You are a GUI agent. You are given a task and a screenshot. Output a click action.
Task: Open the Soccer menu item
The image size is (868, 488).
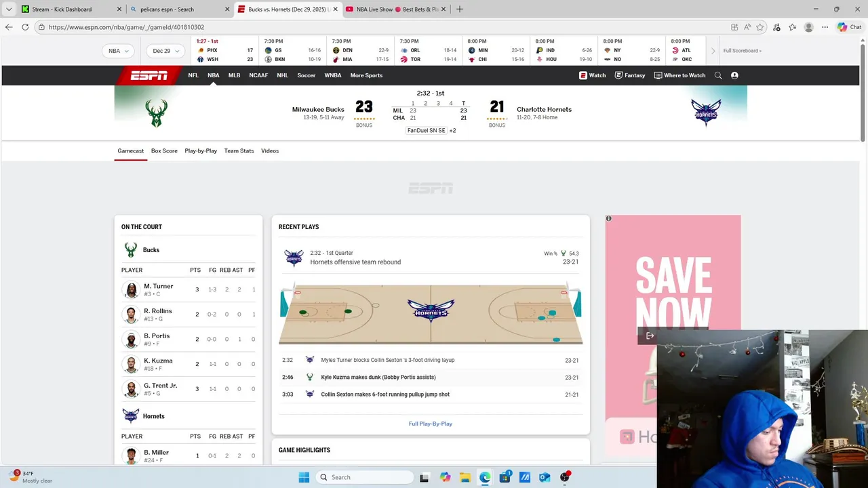(x=306, y=75)
